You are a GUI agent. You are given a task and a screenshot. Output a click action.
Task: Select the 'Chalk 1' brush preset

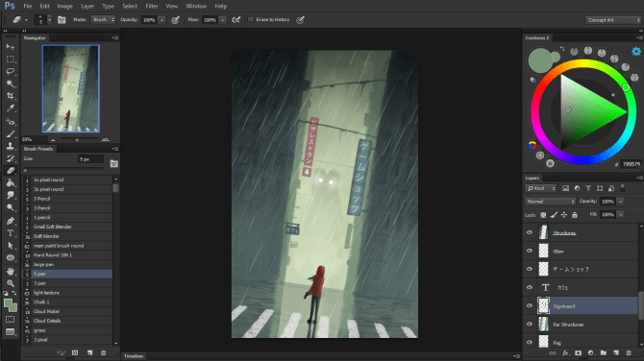point(67,301)
